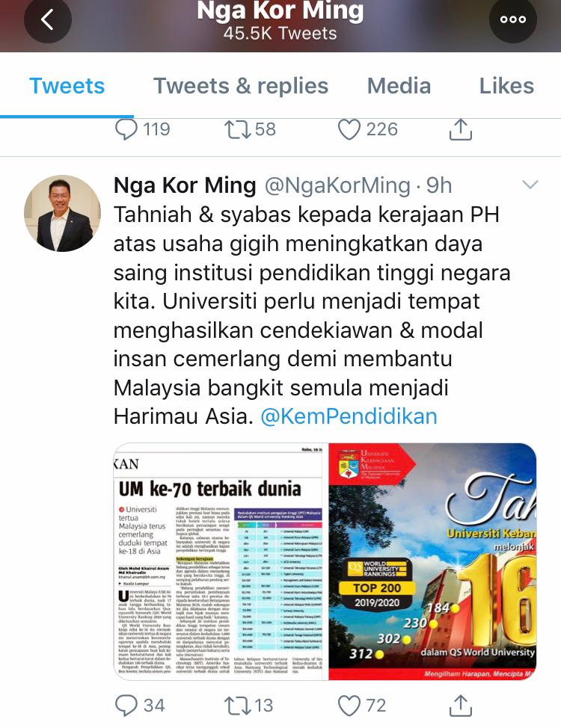Open the Media tab
The image size is (561, 728).
(399, 86)
